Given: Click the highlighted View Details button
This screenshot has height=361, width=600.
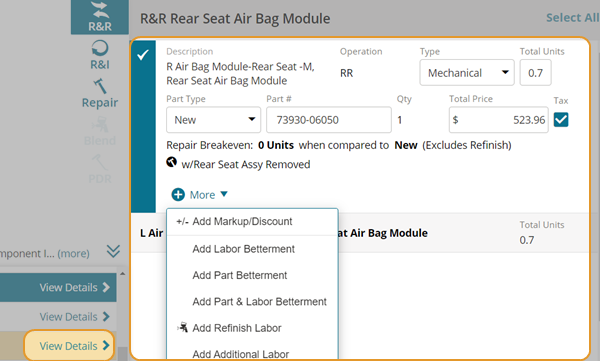Looking at the screenshot, I should [69, 346].
